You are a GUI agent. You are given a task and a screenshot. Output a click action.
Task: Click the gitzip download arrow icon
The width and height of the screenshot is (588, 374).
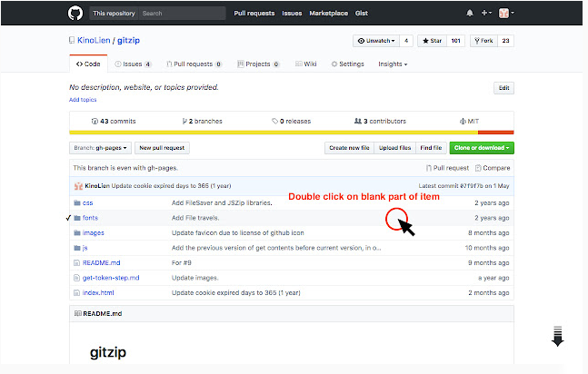click(558, 336)
